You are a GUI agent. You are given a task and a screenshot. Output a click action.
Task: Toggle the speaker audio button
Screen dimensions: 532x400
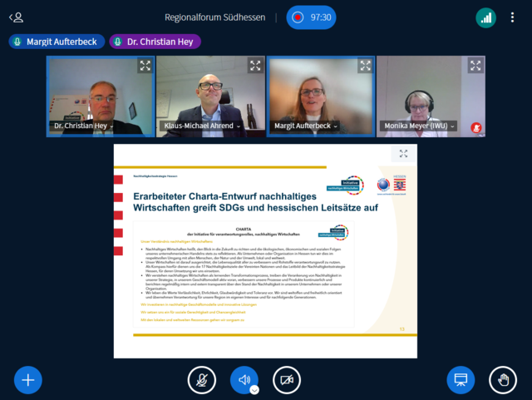point(244,380)
